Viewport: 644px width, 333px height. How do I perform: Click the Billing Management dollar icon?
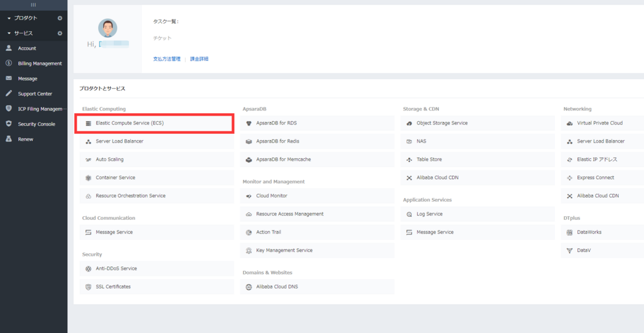pyautogui.click(x=9, y=63)
